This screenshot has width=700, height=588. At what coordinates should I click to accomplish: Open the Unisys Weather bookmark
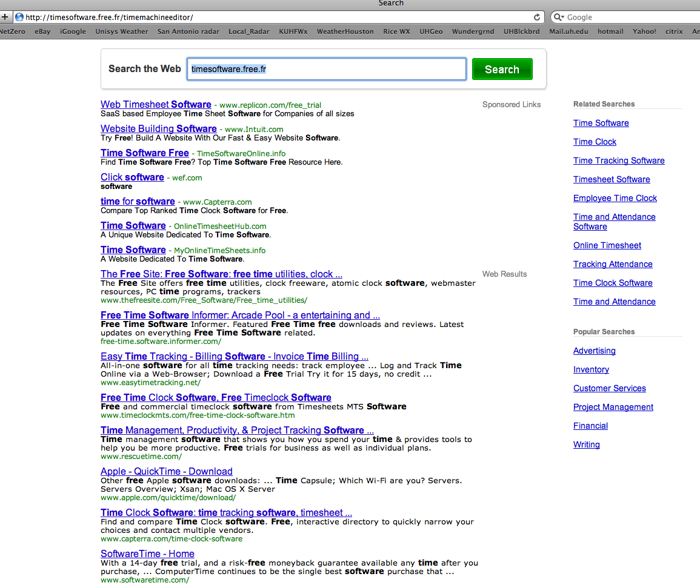pyautogui.click(x=121, y=31)
